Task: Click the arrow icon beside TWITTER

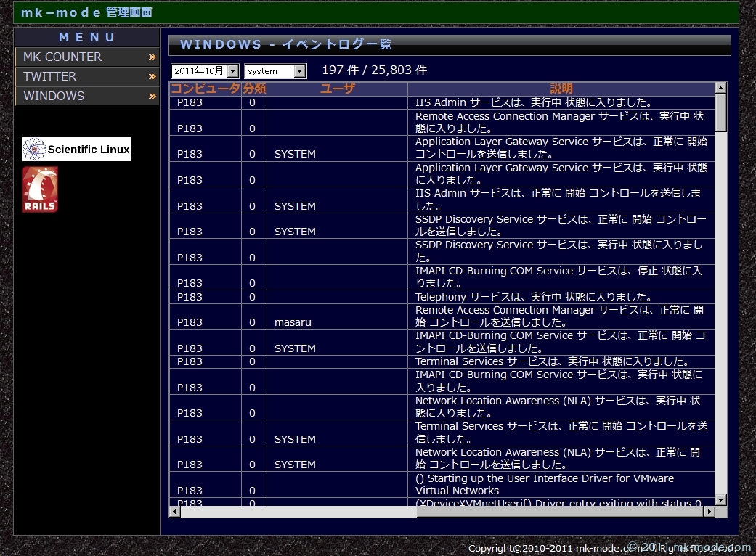Action: click(153, 76)
